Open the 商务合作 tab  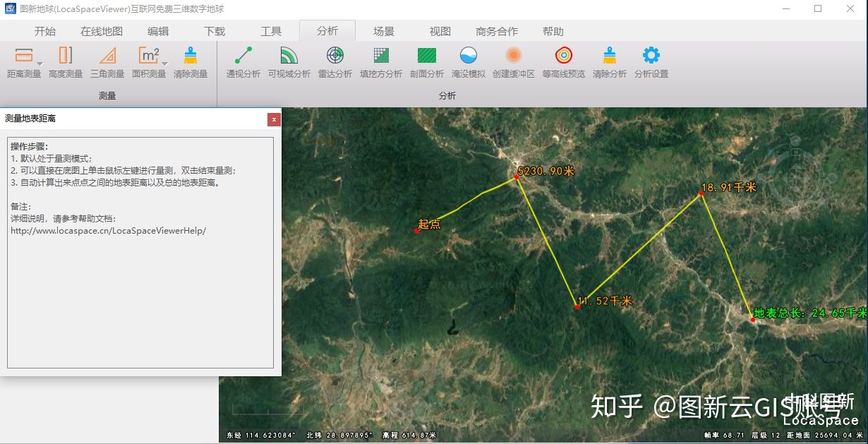point(497,31)
